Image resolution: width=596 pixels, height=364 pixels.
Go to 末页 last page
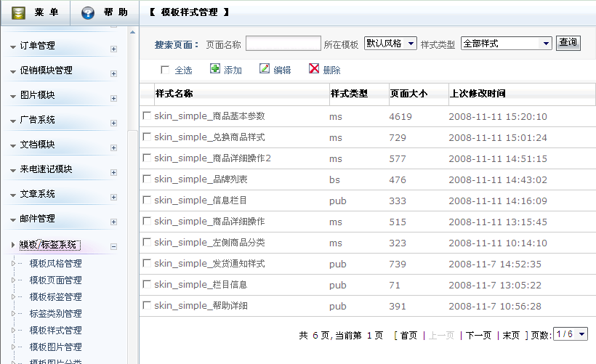(511, 335)
